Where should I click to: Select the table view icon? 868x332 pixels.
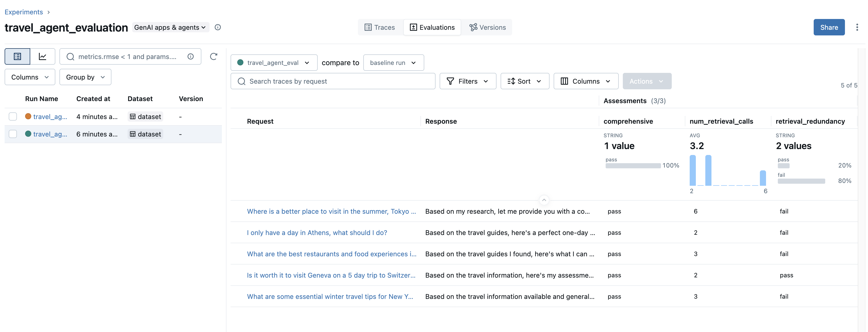(x=17, y=56)
